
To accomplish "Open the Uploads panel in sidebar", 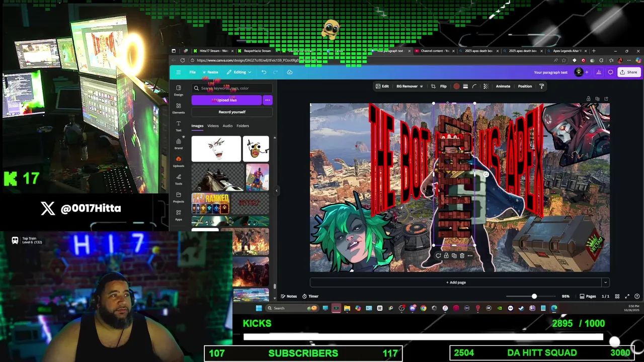I will coord(179,161).
